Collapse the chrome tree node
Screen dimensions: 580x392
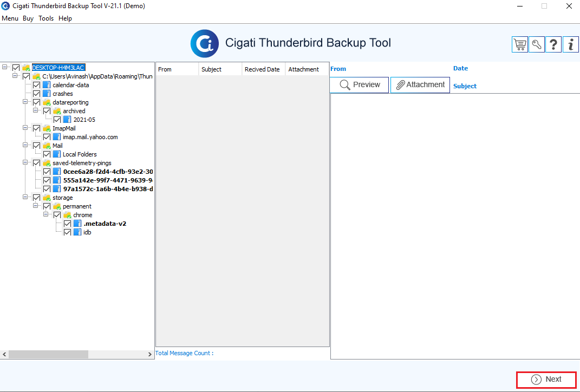[x=46, y=214]
